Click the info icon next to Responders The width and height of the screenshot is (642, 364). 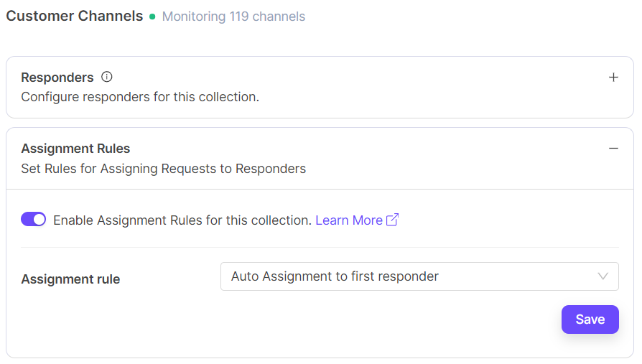coord(107,77)
